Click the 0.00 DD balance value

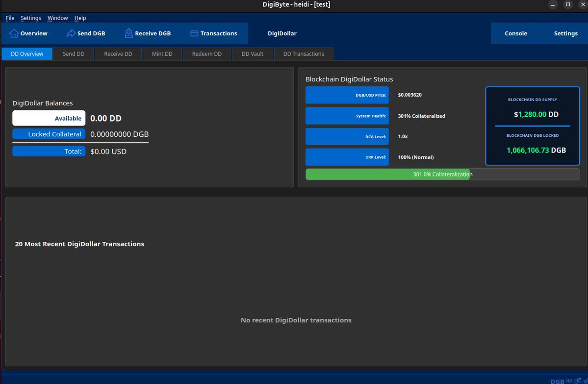coord(106,118)
